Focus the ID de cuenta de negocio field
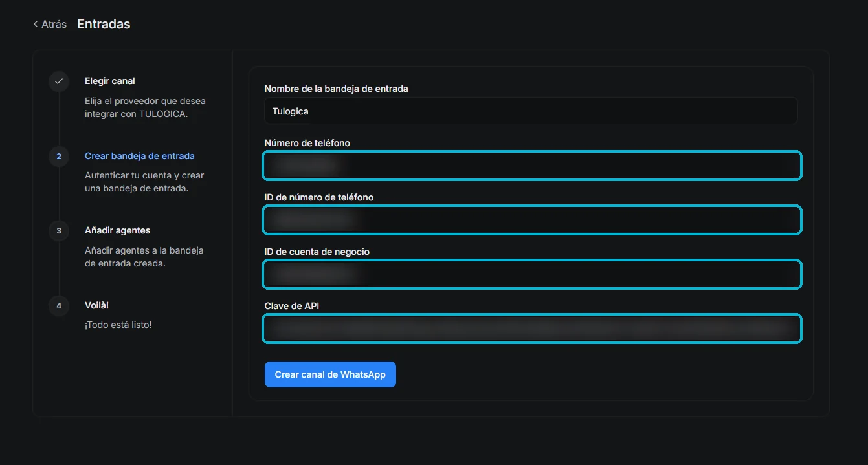The width and height of the screenshot is (868, 465). click(x=532, y=274)
